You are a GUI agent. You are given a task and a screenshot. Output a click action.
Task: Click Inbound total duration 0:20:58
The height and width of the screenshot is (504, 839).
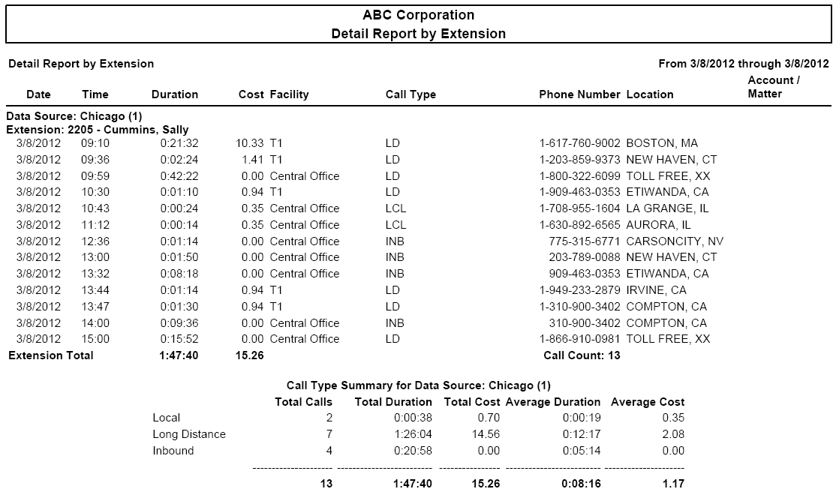point(413,451)
